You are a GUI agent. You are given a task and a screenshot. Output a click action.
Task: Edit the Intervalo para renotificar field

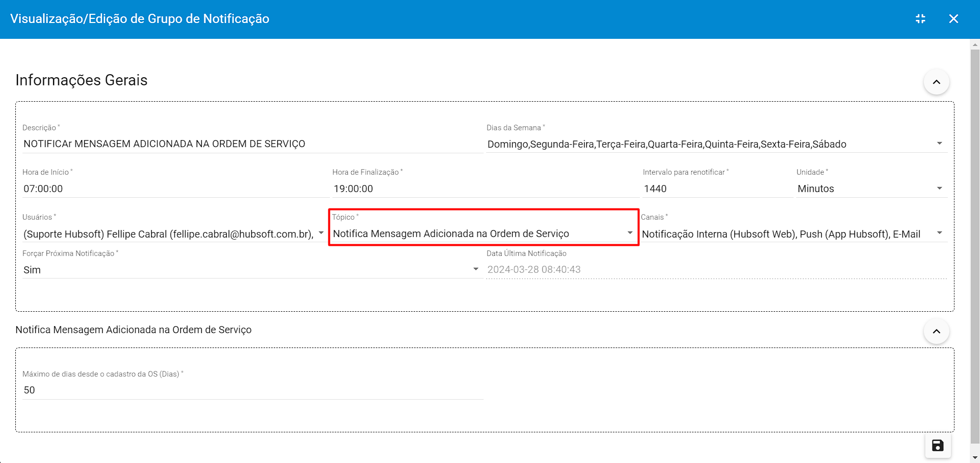[x=717, y=189]
